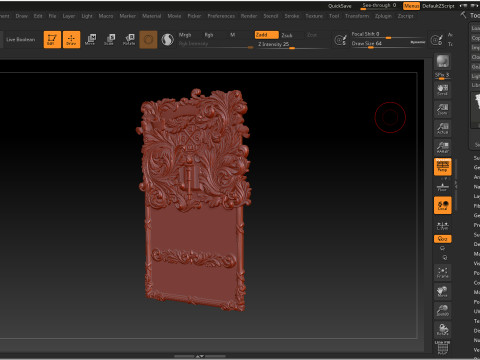
Task: Toggle the Zcut mode
Action: coord(312,35)
